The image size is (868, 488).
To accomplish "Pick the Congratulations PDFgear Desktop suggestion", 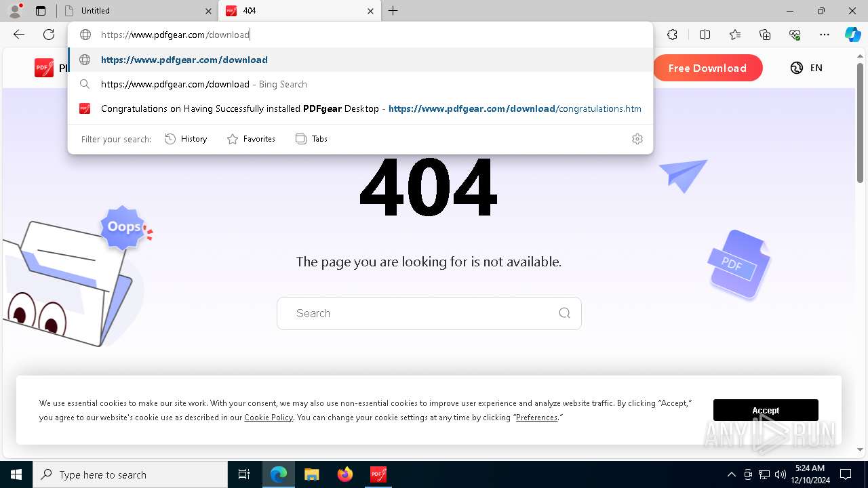I will click(x=360, y=108).
